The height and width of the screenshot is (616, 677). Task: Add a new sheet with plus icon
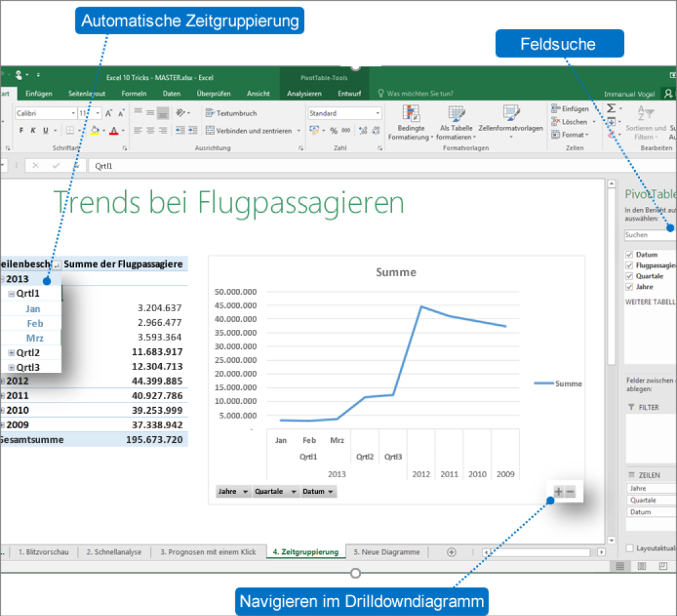click(451, 552)
